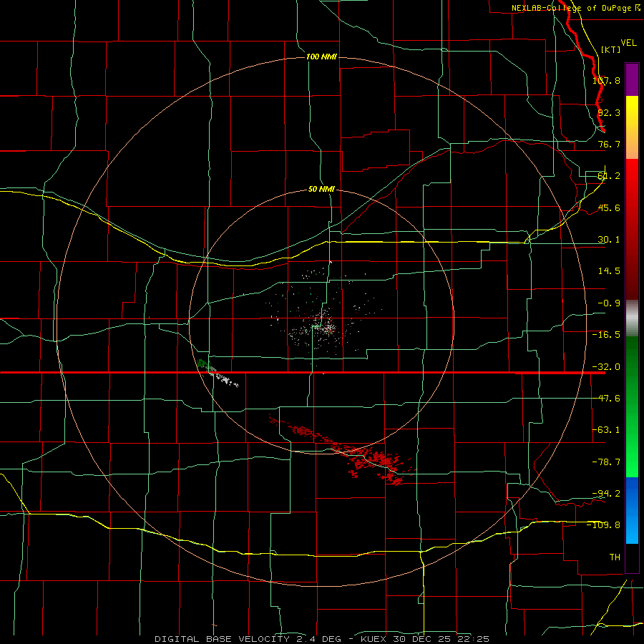This screenshot has width=644, height=644.
Task: Click the TH legend label
Action: point(615,557)
